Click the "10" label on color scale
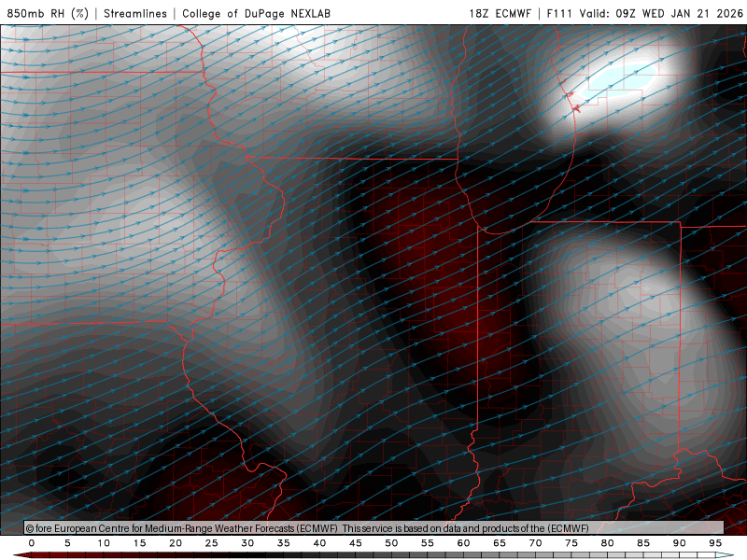 104,543
